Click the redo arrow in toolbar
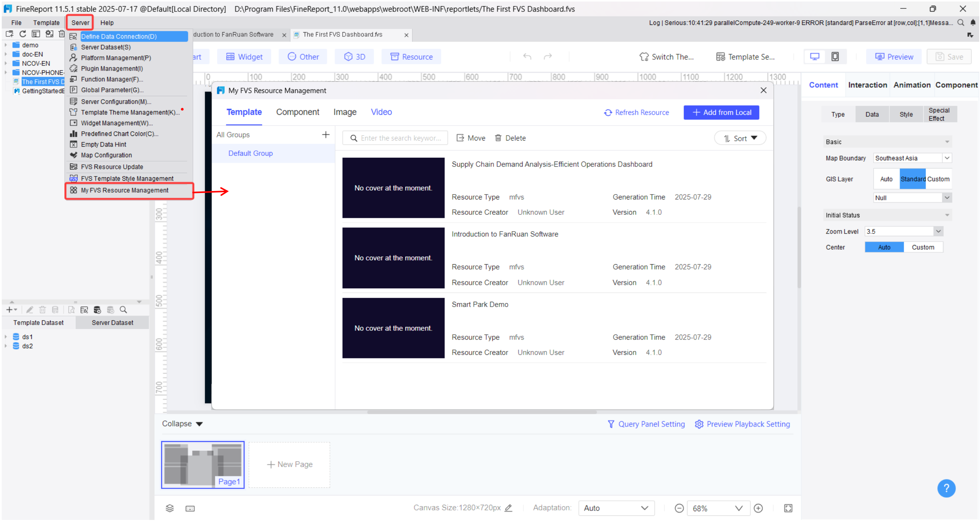This screenshot has width=980, height=523. pos(548,57)
